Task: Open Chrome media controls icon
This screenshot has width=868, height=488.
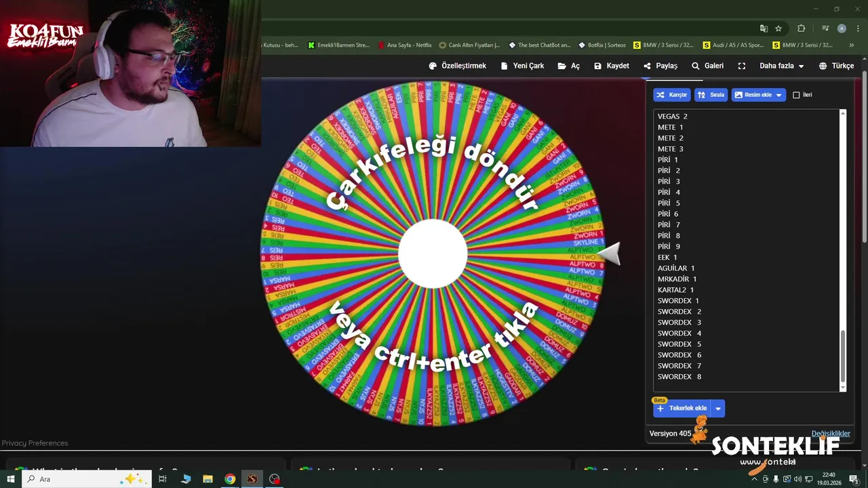Action: [x=825, y=28]
